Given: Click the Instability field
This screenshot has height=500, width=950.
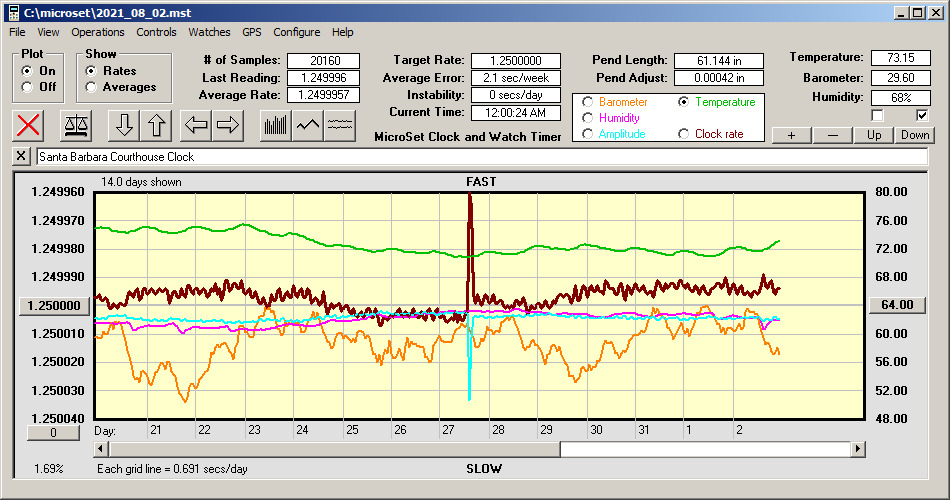Looking at the screenshot, I should [516, 95].
